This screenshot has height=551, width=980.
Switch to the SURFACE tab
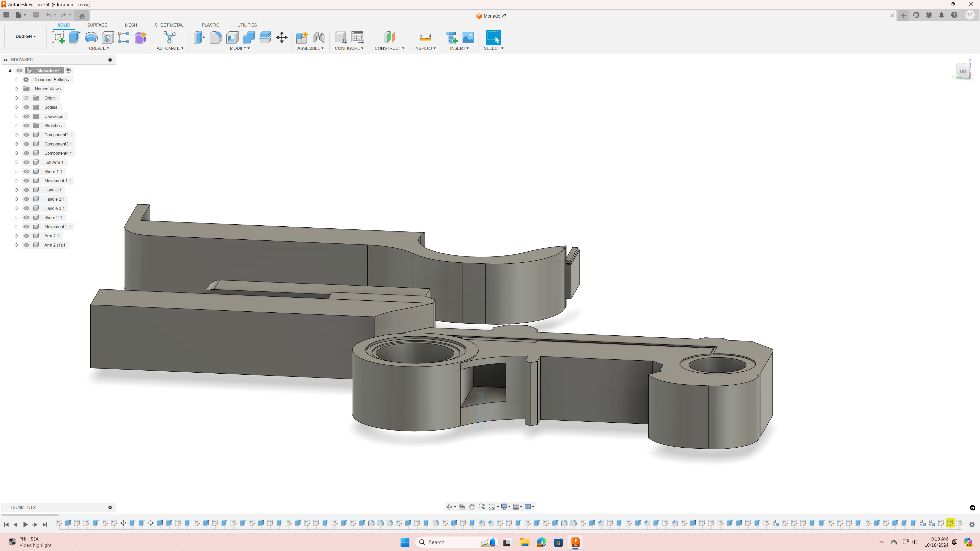click(x=97, y=25)
